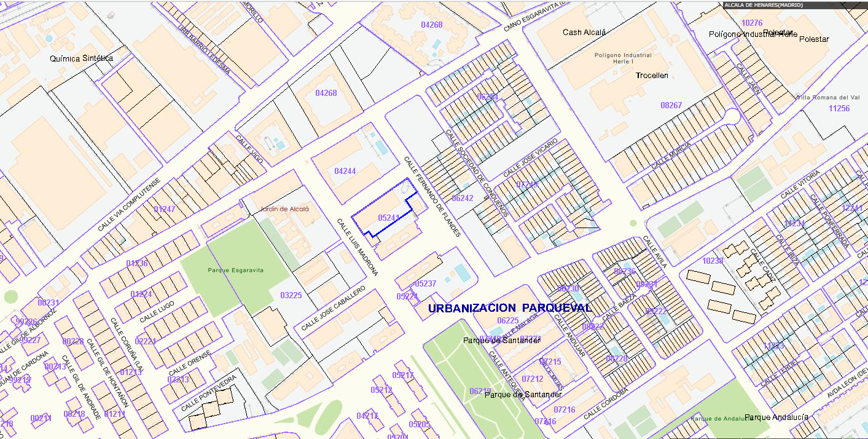Select parcel number 04244
The height and width of the screenshot is (439, 868).
click(345, 171)
